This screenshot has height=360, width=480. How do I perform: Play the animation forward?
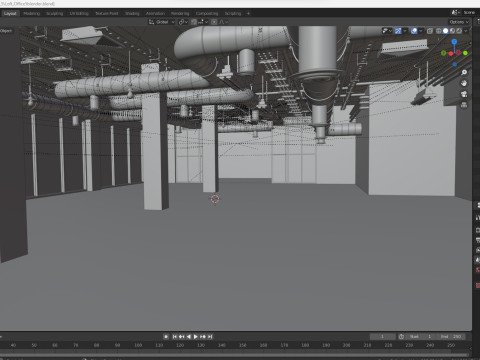(196, 337)
